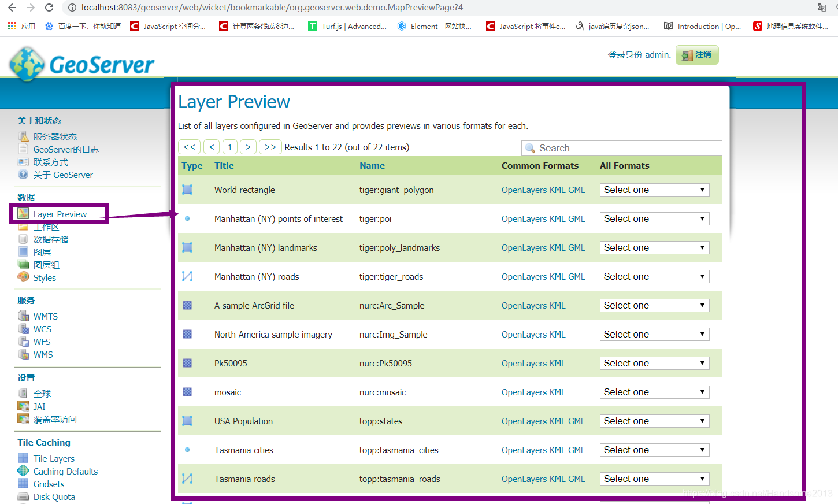Click the line icon for Manhattan (NY) roads
The width and height of the screenshot is (838, 504).
tap(187, 276)
